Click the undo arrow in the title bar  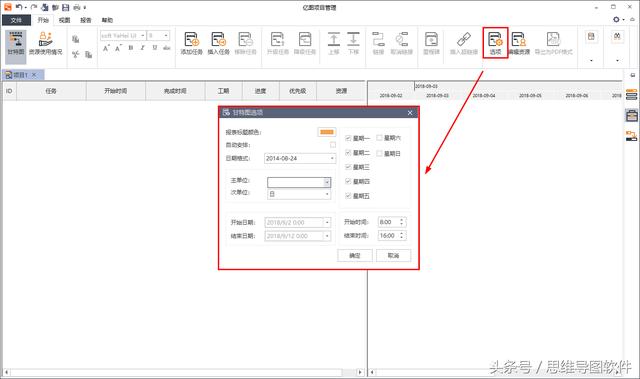pos(19,7)
